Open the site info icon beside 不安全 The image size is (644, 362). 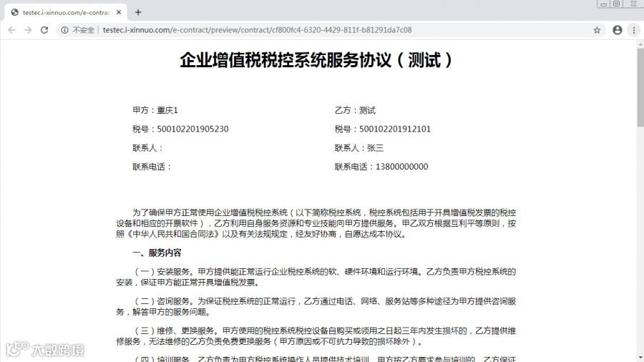coord(64,30)
